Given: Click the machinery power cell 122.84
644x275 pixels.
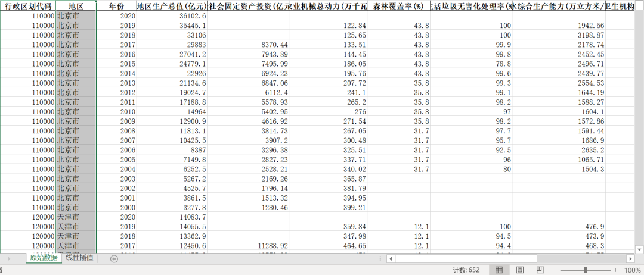Looking at the screenshot, I should 328,26.
